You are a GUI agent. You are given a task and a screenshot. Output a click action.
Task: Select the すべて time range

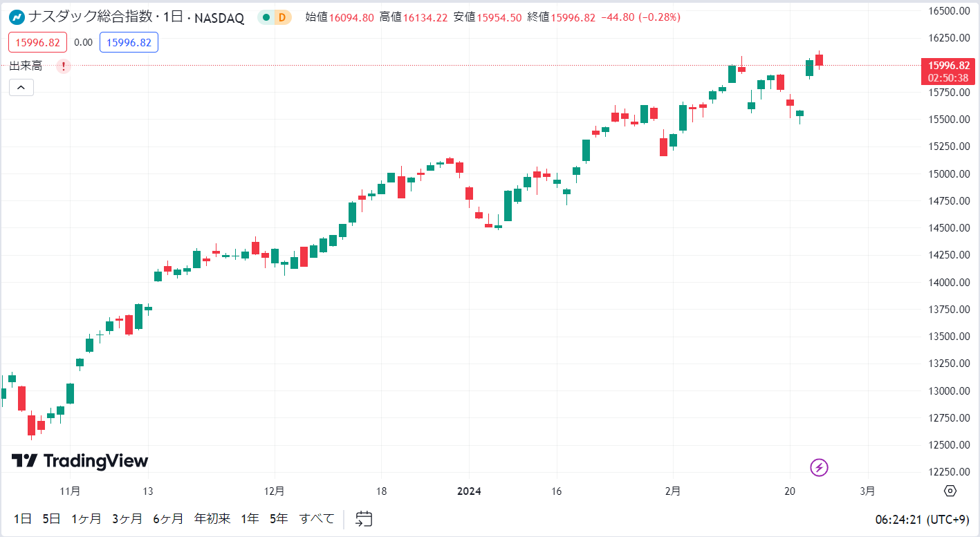coord(317,518)
